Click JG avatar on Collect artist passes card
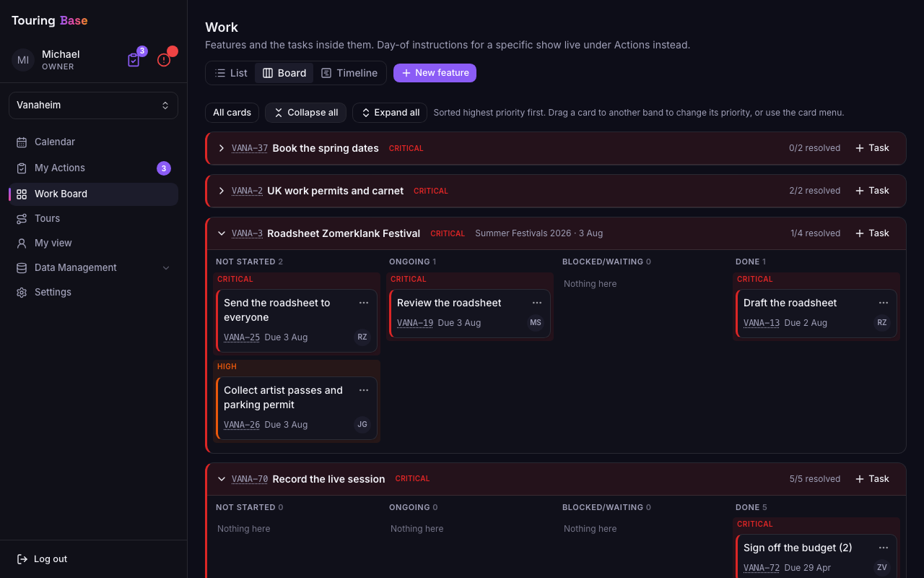Screen dimensions: 924x578 click(x=362, y=424)
